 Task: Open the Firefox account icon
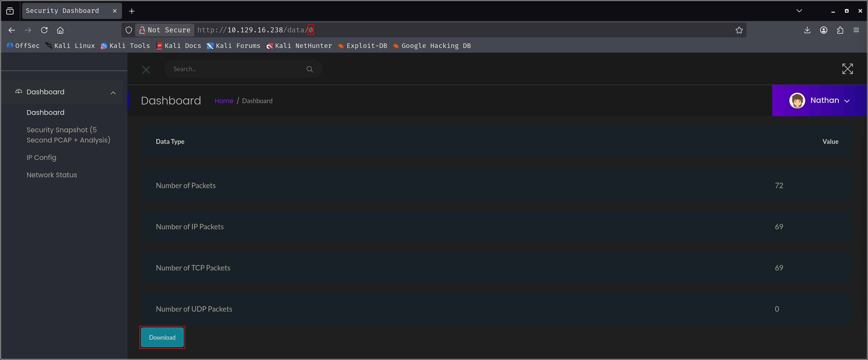coord(823,30)
